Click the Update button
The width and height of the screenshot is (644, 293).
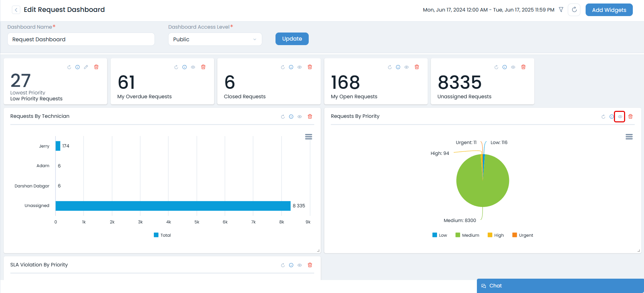(x=292, y=39)
